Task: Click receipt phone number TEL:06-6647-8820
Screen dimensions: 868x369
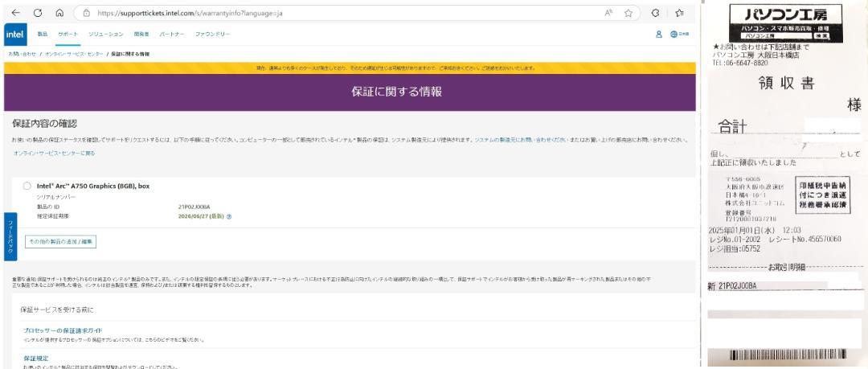Action: pos(740,64)
